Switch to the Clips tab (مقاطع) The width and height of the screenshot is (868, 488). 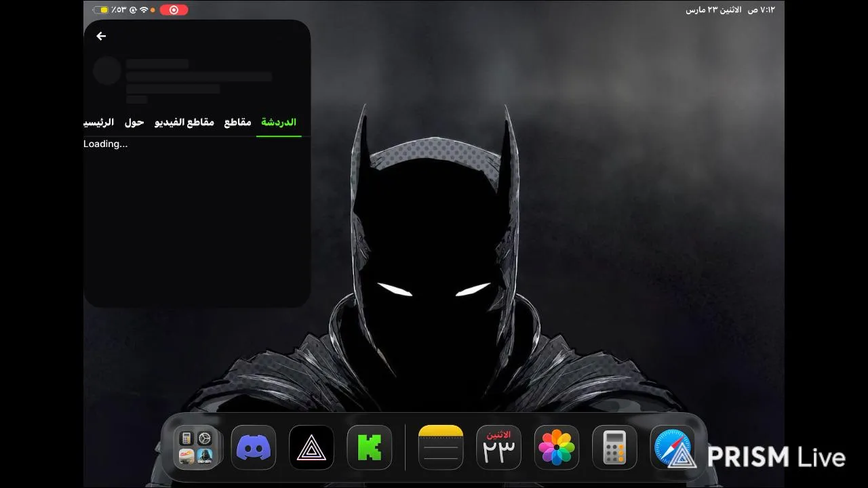(237, 123)
